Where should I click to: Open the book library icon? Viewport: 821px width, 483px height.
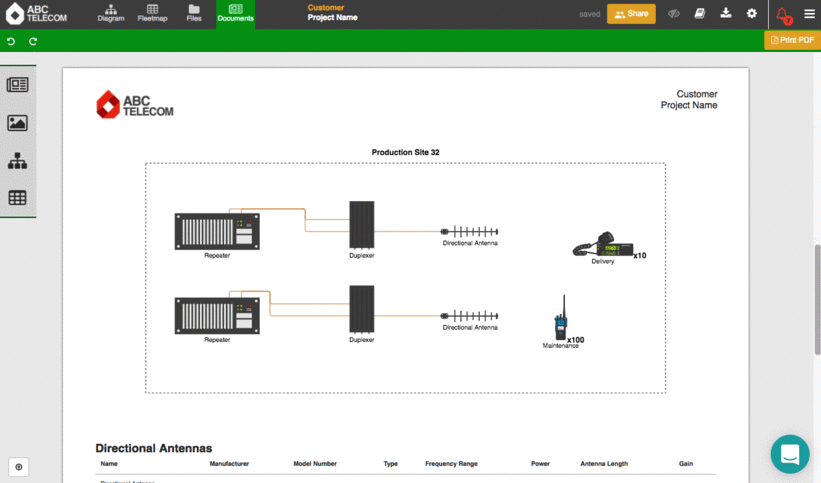coord(700,13)
